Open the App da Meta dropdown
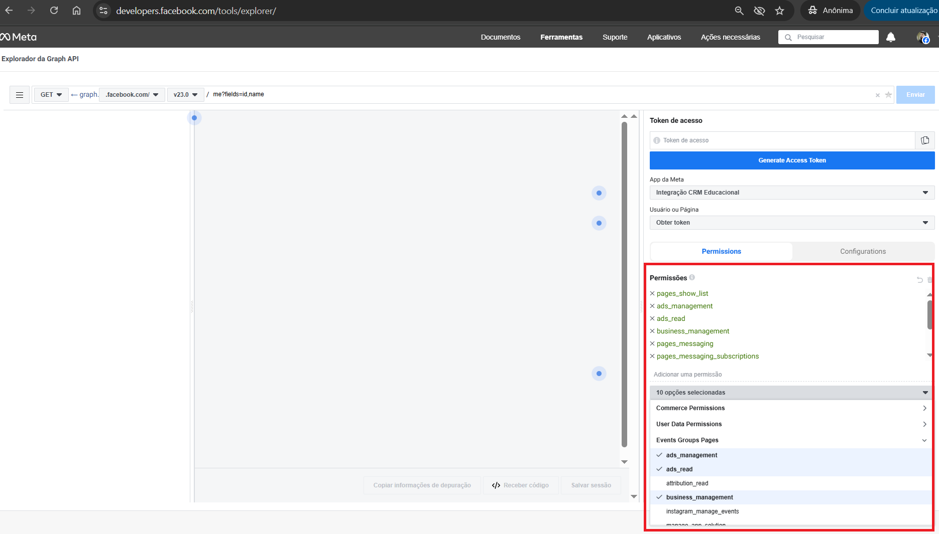This screenshot has height=534, width=939. coord(792,193)
